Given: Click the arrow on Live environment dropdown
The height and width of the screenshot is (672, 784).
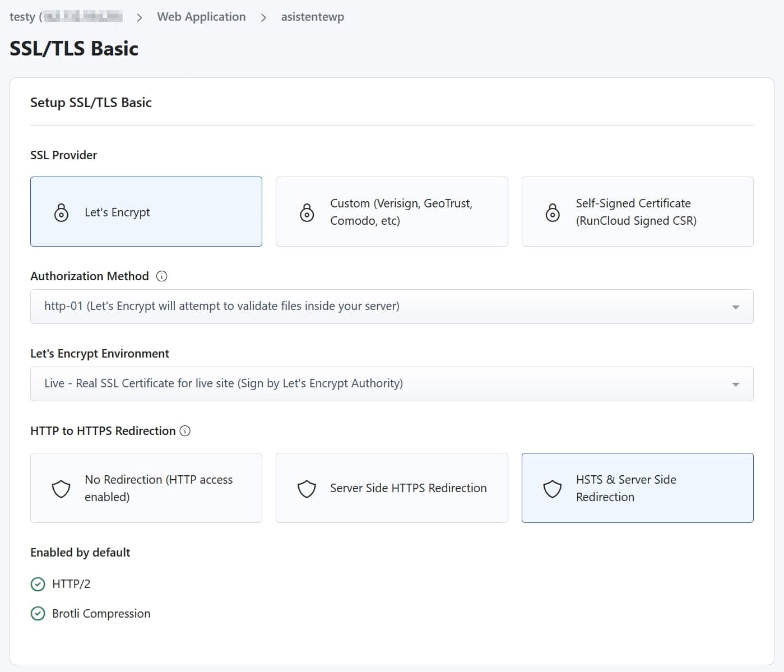Looking at the screenshot, I should pyautogui.click(x=735, y=384).
